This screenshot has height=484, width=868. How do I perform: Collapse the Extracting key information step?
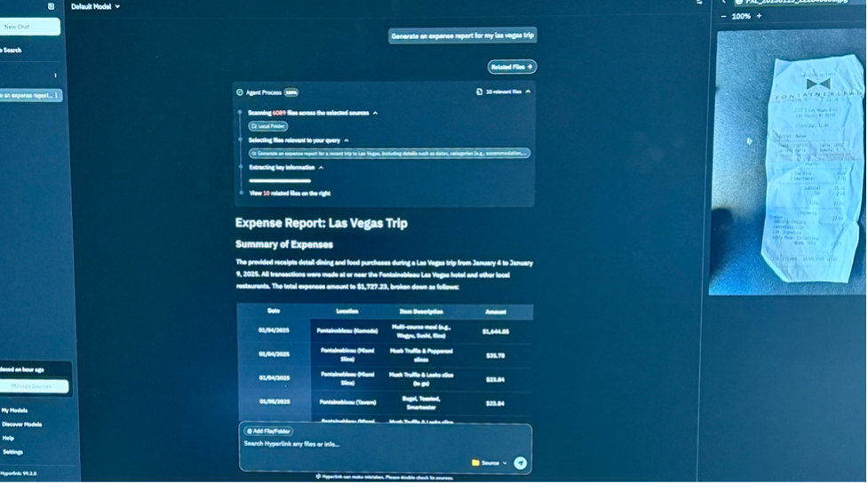tap(321, 168)
